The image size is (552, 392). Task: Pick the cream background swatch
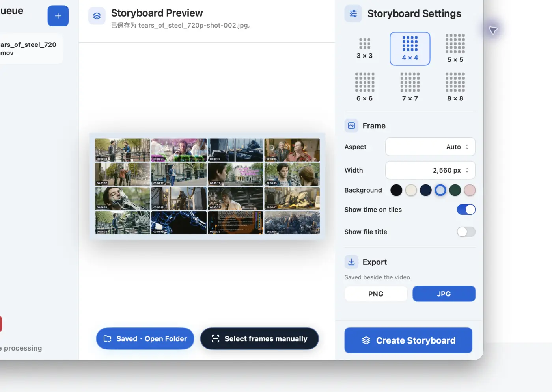pos(411,190)
